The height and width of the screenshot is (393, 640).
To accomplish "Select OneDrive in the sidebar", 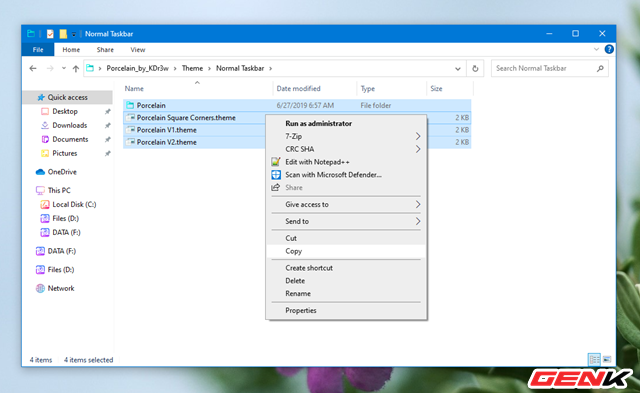I will pos(62,172).
